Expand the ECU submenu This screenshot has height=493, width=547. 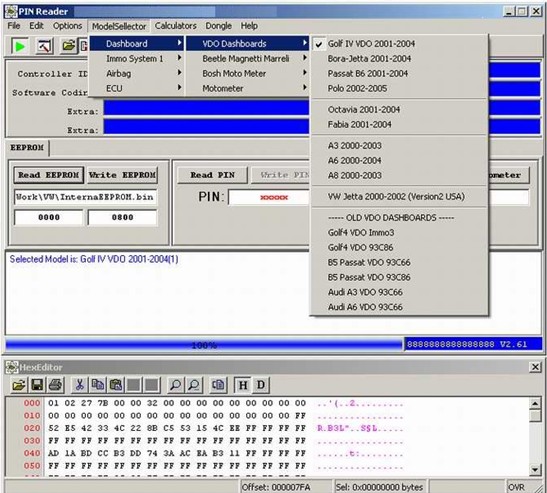pyautogui.click(x=137, y=89)
